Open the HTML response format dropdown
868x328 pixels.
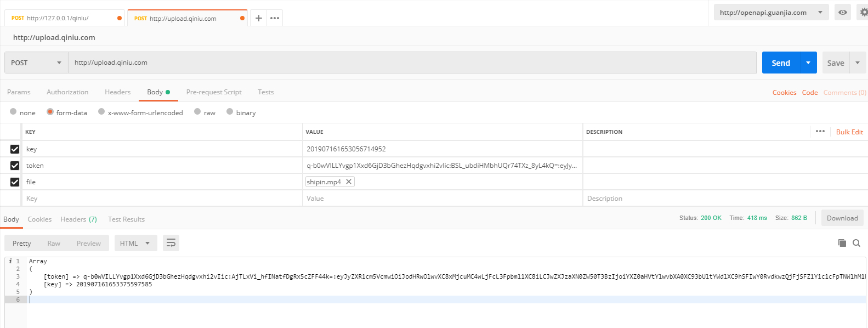point(135,243)
